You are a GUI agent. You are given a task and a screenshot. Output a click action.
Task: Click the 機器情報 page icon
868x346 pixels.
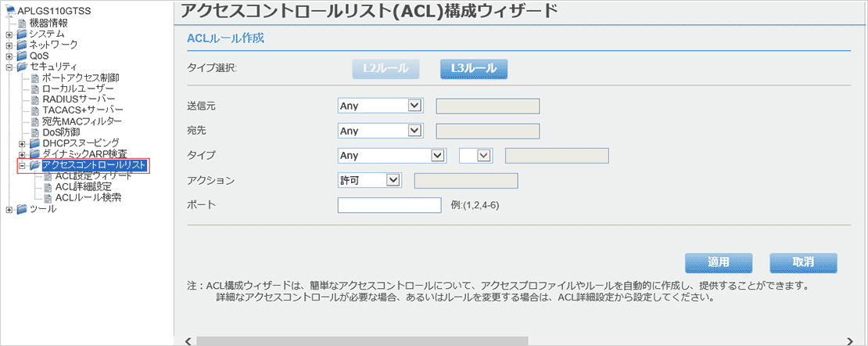[22, 23]
